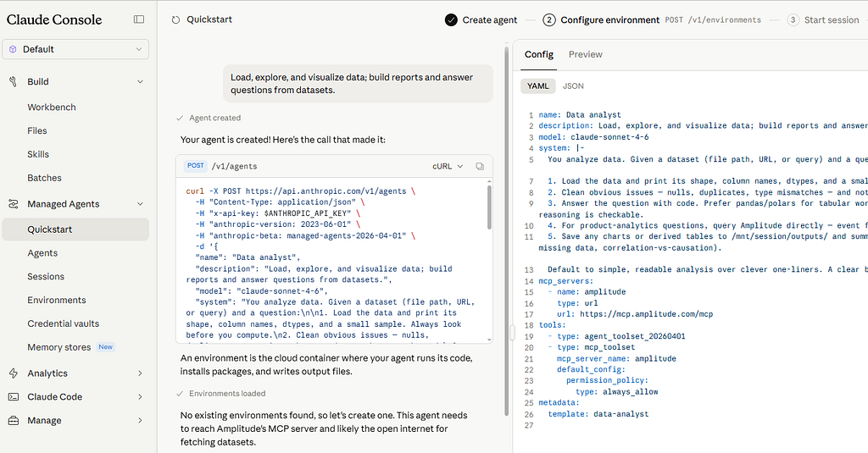Switch to the Preview tab

[x=585, y=54]
